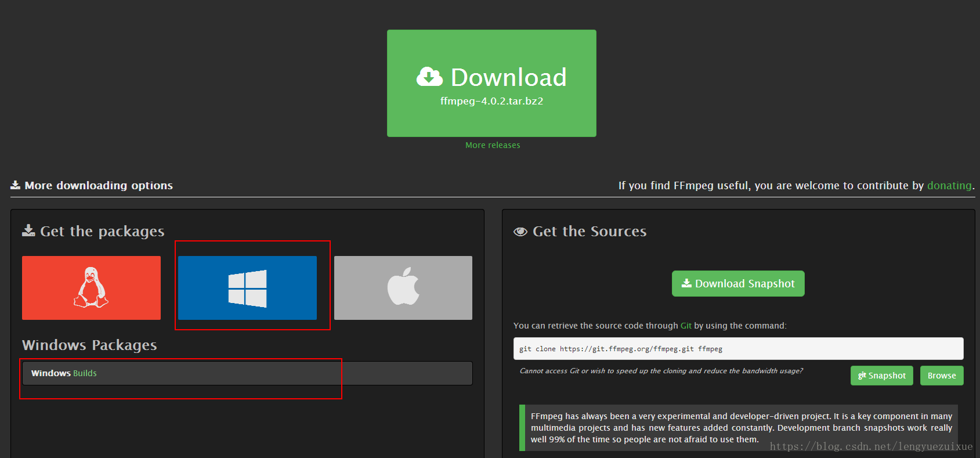Click the Download Snapshot button
This screenshot has height=458, width=980.
click(738, 283)
